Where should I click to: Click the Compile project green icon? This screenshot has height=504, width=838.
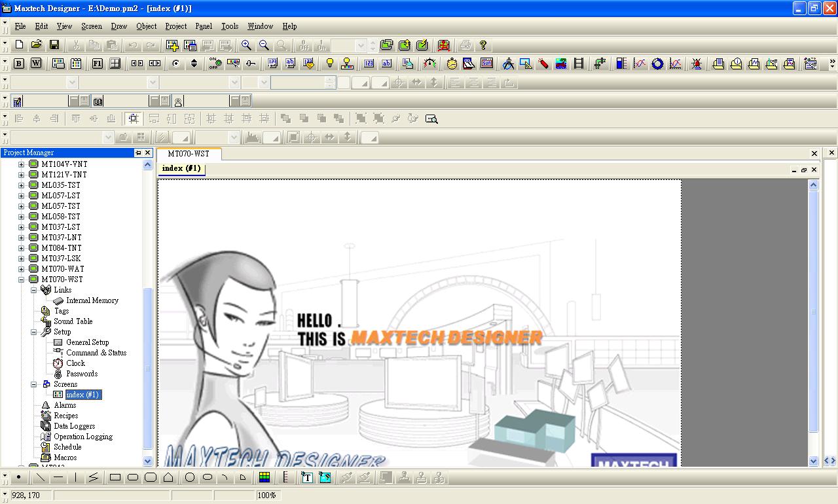point(387,45)
